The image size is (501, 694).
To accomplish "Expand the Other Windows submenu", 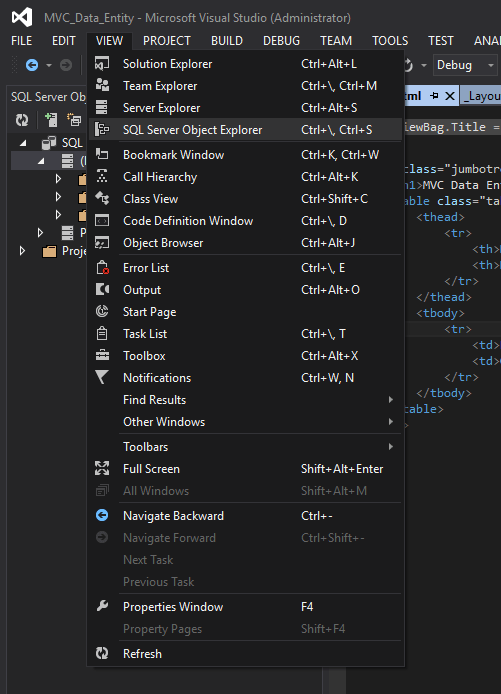I will pyautogui.click(x=390, y=421).
